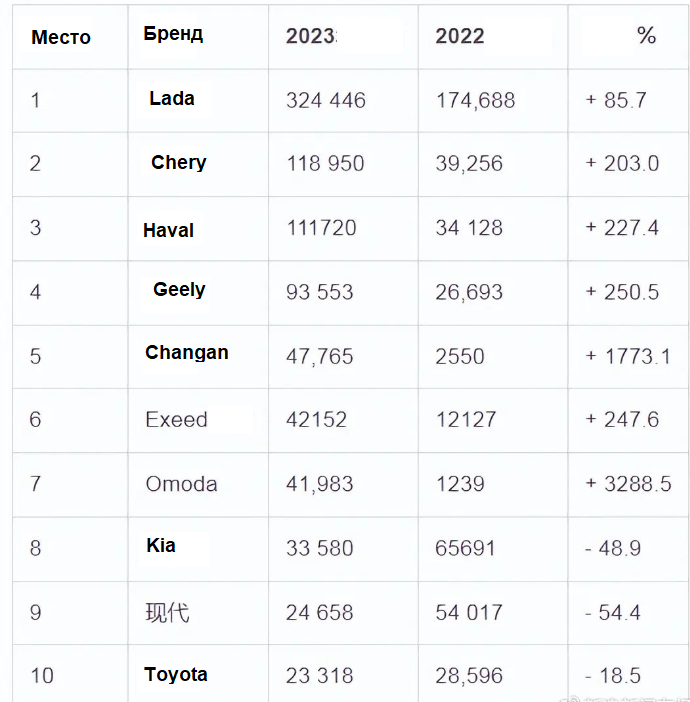Click the Chery brand name
690x702 pixels.
point(179,162)
